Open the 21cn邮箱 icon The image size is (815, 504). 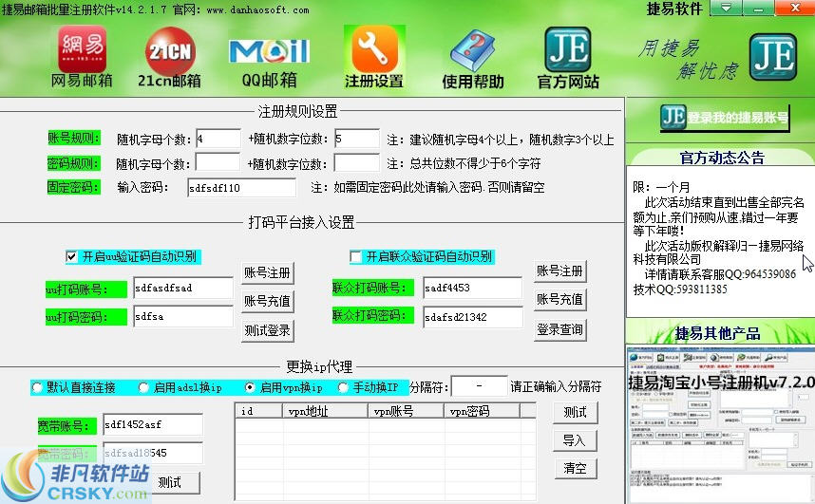[169, 57]
